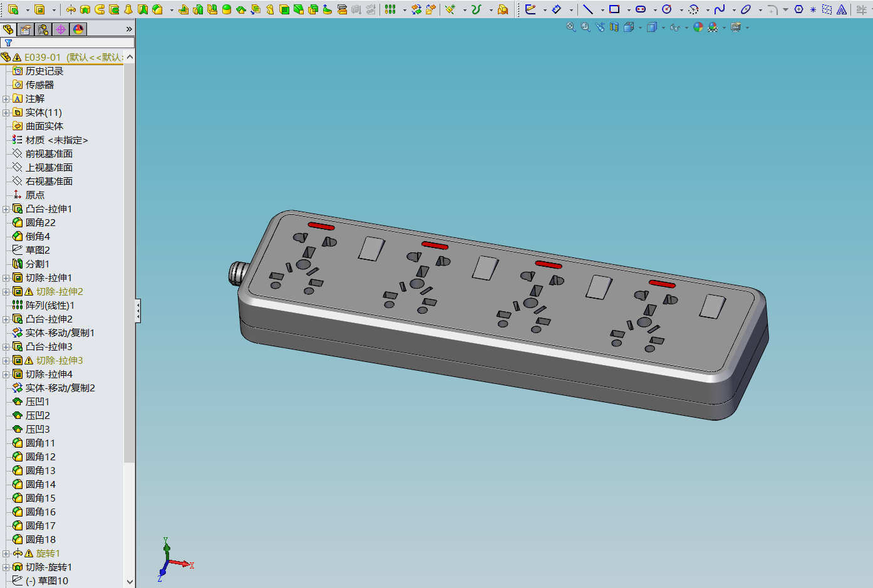Switch to PropertyManager tab

pyautogui.click(x=26, y=29)
